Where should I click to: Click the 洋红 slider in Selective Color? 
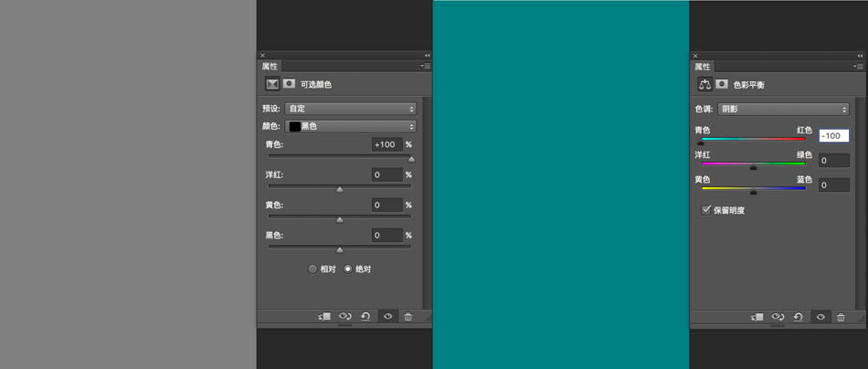(x=340, y=187)
